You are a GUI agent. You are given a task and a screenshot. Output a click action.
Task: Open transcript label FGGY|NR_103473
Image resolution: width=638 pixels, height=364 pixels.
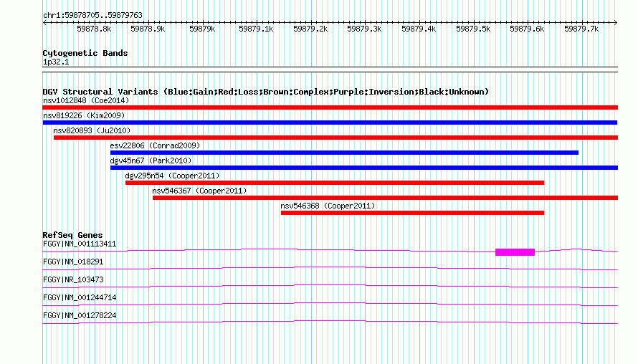(73, 280)
